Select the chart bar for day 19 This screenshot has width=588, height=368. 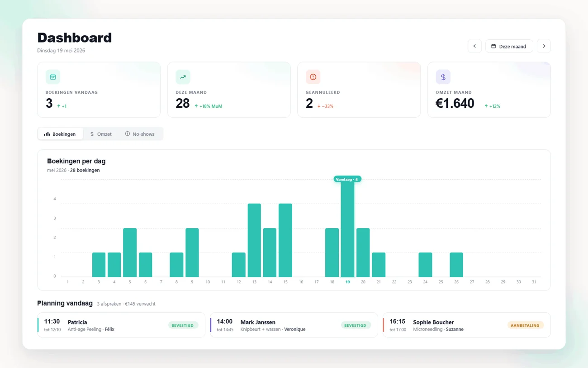tap(347, 228)
